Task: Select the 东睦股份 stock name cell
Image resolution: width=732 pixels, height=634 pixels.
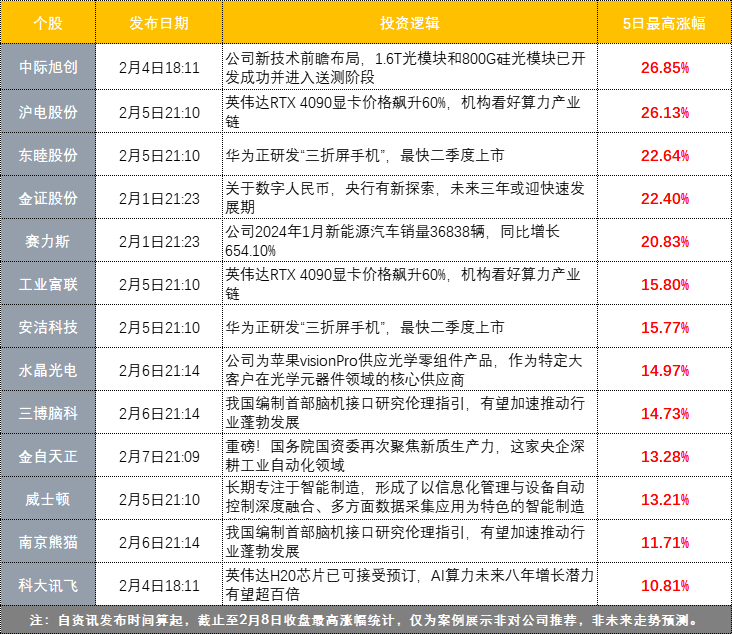Action: [x=48, y=155]
